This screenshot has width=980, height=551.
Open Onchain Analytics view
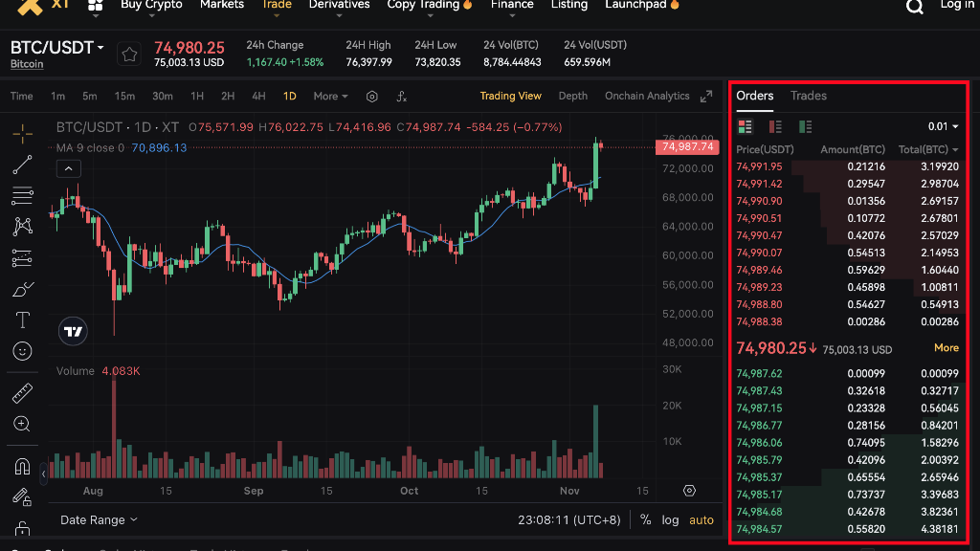[x=647, y=97]
